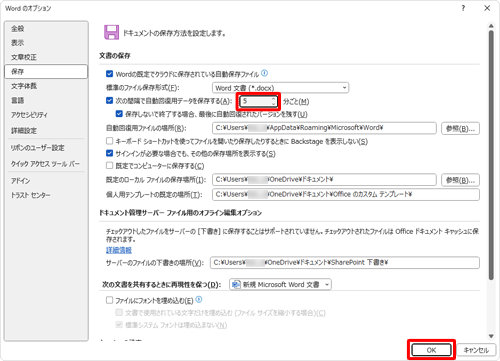Click the auto-recover minutes spinner arrows
The height and width of the screenshot is (361, 500).
(273, 101)
